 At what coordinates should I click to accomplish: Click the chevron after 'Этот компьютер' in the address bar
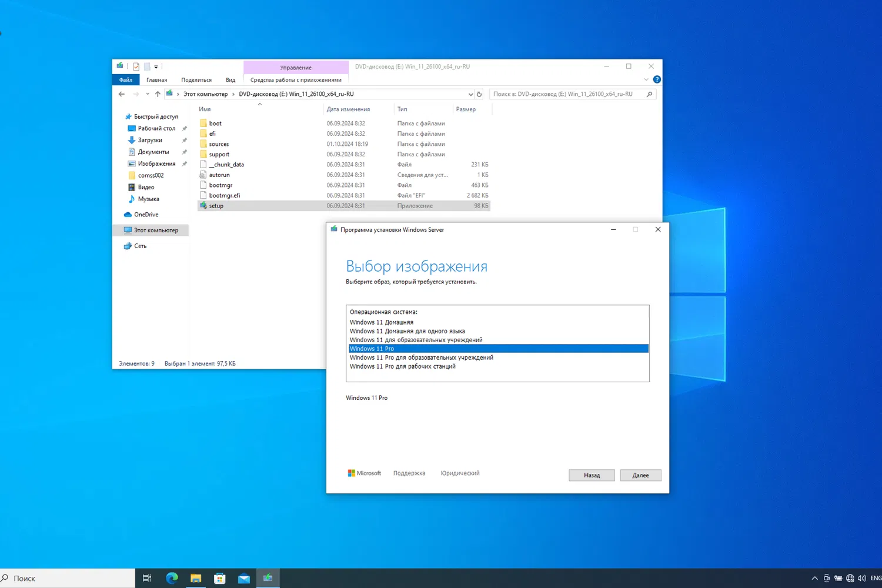[233, 94]
